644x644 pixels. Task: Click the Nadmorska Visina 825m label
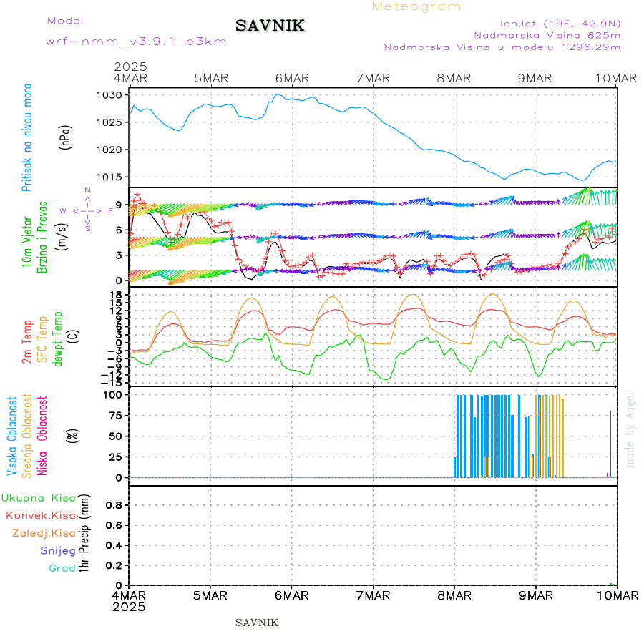[x=547, y=34]
